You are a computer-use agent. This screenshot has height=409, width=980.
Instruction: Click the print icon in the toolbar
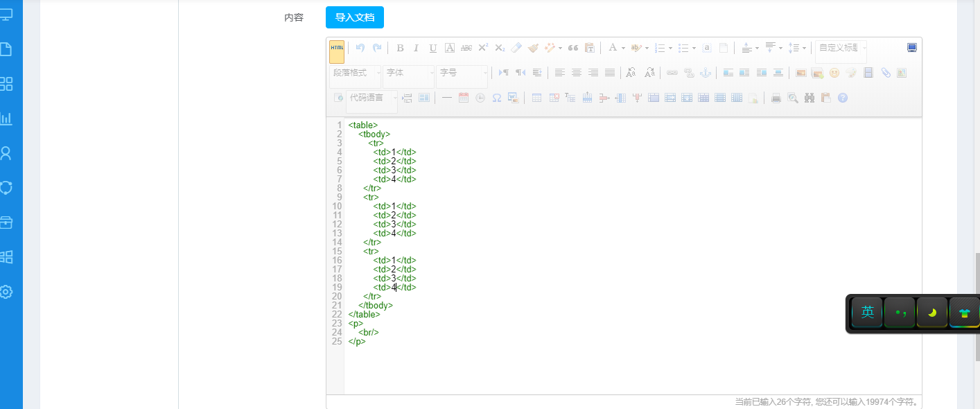pos(776,98)
